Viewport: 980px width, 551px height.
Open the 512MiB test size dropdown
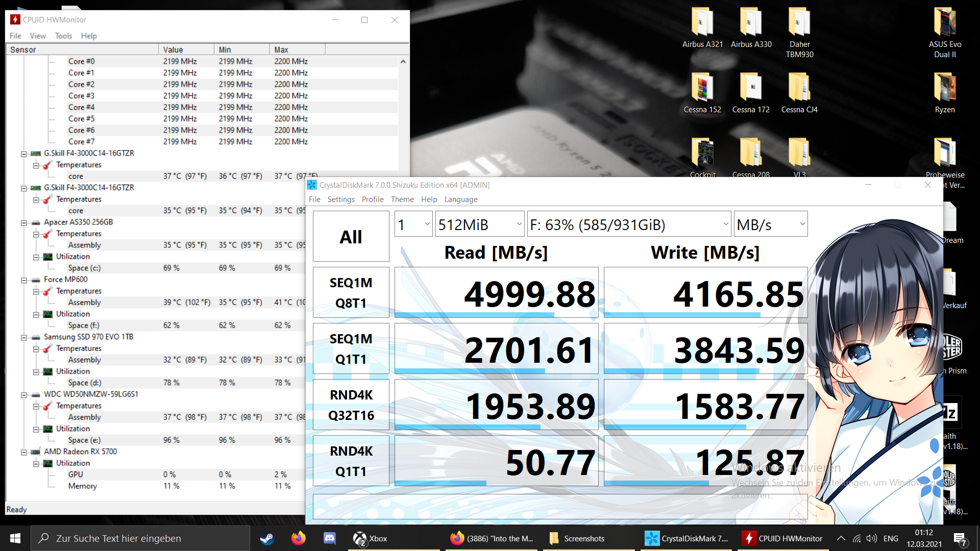point(480,224)
